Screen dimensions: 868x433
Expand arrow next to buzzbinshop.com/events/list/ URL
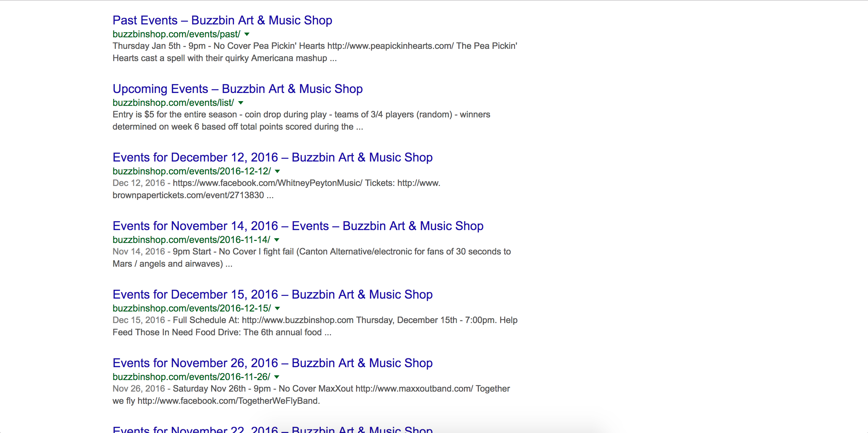click(241, 103)
